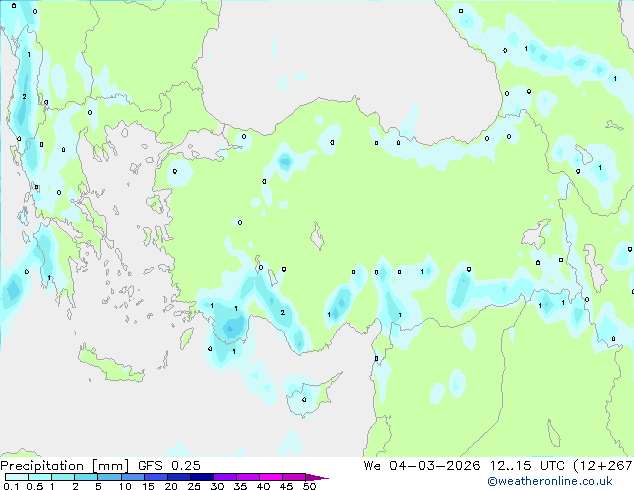634x490 pixels.
Task: Click the 'We 04-03-2026' date text
Action: pyautogui.click(x=422, y=466)
